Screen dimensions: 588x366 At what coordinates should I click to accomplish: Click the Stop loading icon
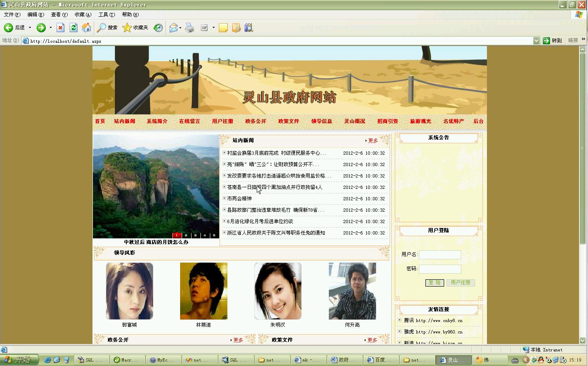tap(60, 28)
